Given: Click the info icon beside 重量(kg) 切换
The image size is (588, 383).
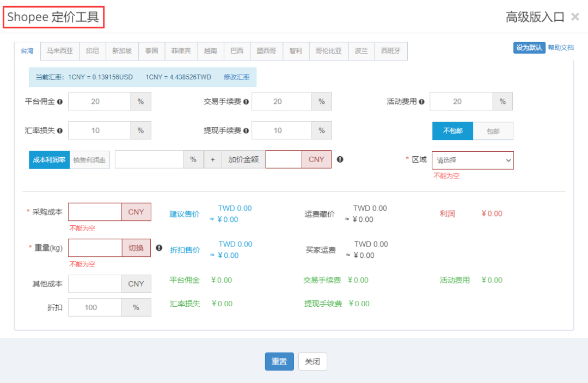Looking at the screenshot, I should [159, 247].
